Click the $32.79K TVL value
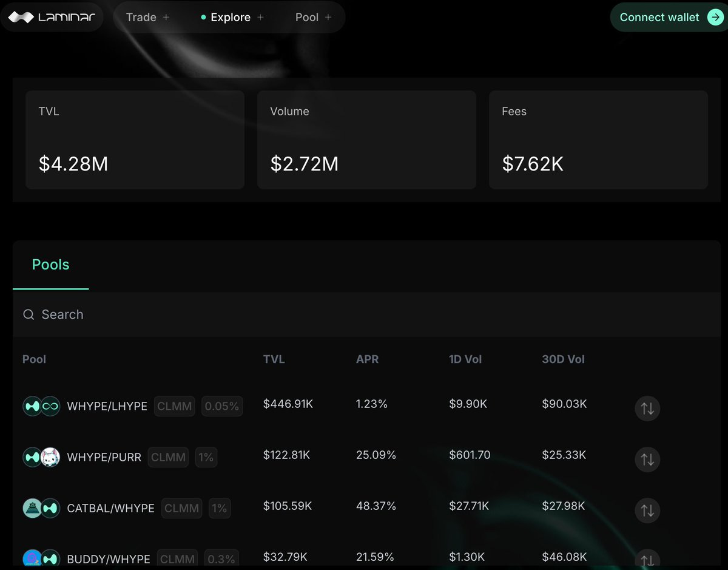The width and height of the screenshot is (728, 570). [x=285, y=557]
